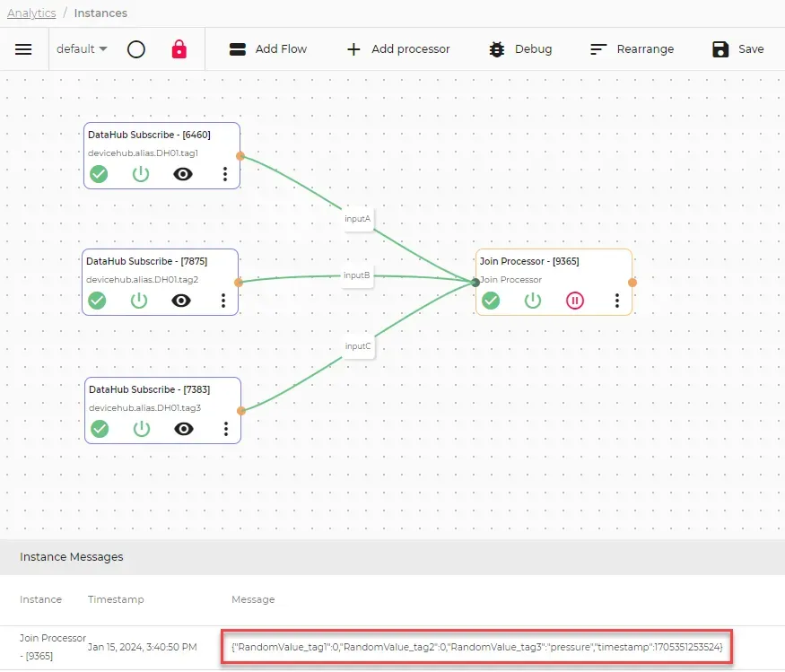Viewport: 785px width, 672px height.
Task: Click Add processor in the toolbar
Action: pyautogui.click(x=398, y=49)
